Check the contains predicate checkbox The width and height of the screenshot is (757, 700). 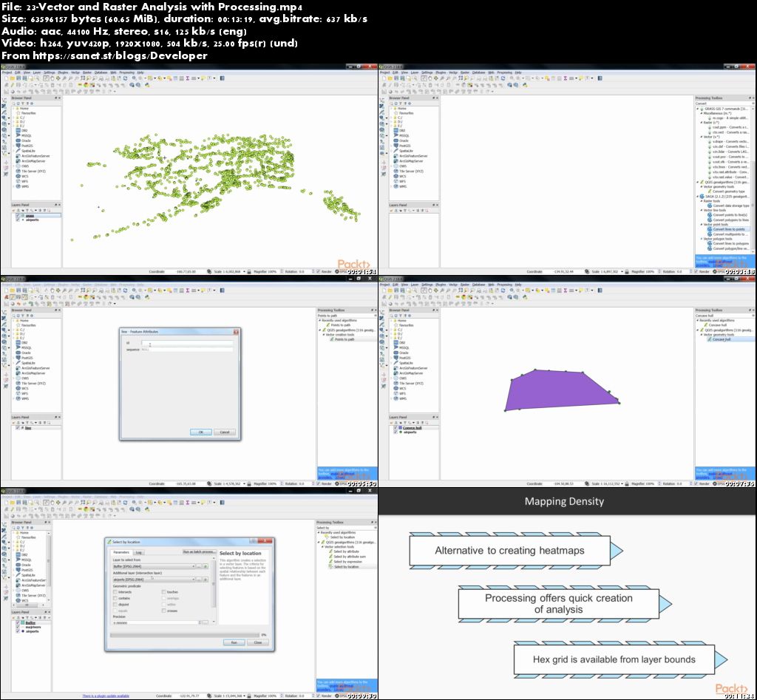[115, 598]
